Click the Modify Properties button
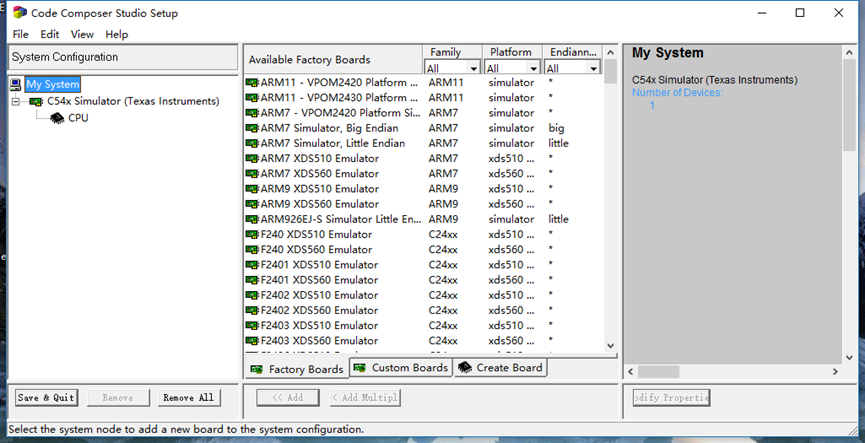The image size is (865, 443). coord(671,398)
